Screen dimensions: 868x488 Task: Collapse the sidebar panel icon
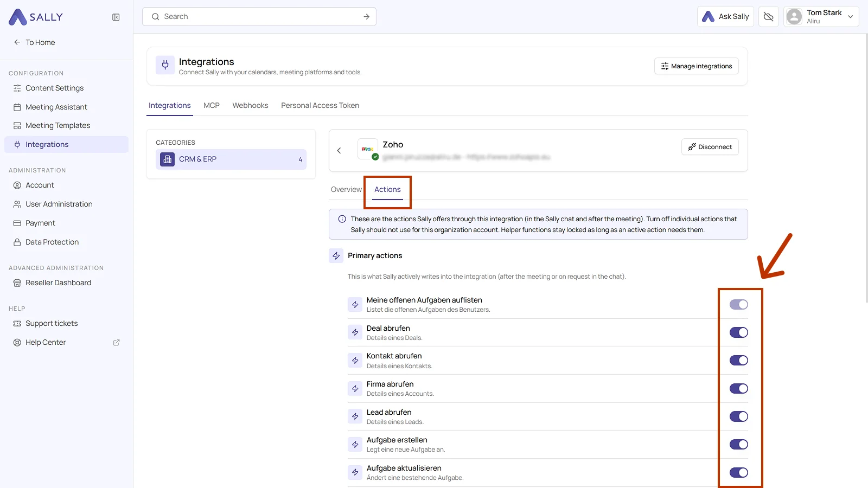click(116, 17)
